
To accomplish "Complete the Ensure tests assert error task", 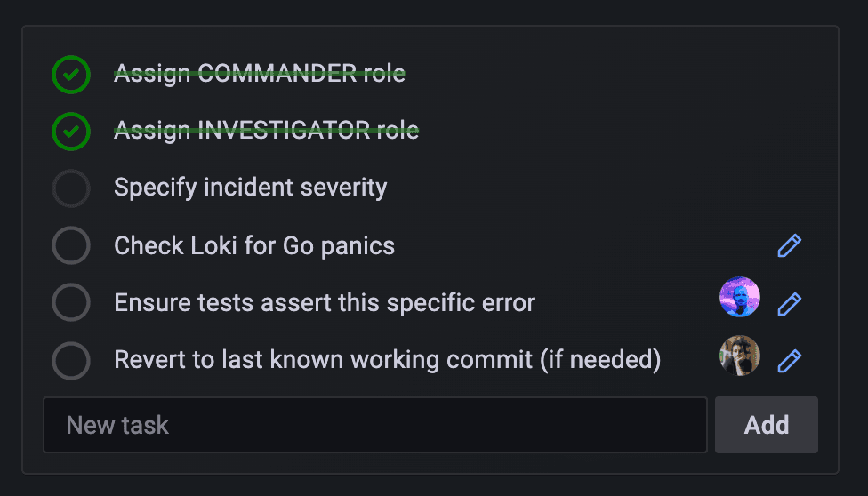I will tap(71, 303).
